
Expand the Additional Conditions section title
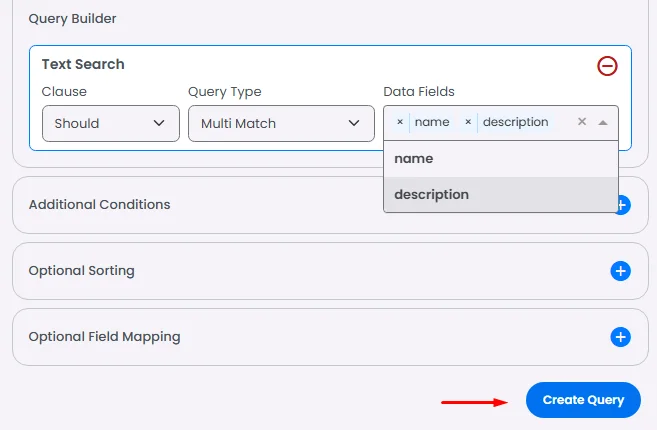tap(100, 205)
